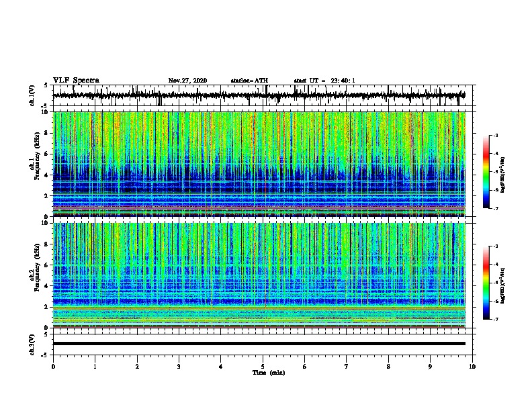532x411 pixels.
Task: Click time-axis tick label "6" at the bottom
Action: click(x=305, y=367)
